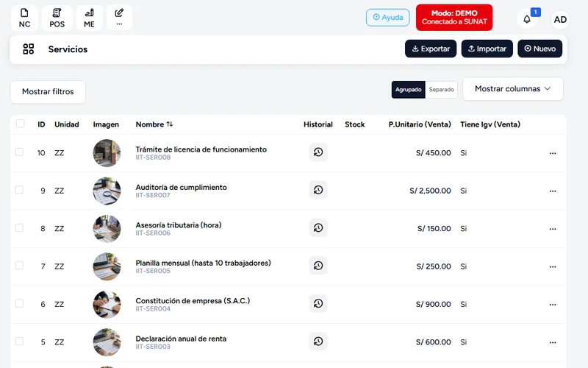588x368 pixels.
Task: Open the thumbnail of Asesoría tributaria
Action: (107, 229)
